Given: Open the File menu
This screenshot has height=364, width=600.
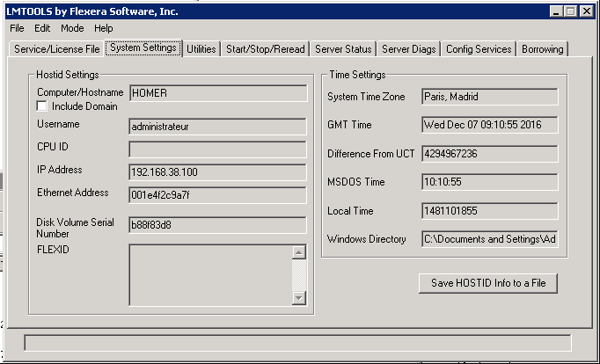Looking at the screenshot, I should (x=17, y=28).
